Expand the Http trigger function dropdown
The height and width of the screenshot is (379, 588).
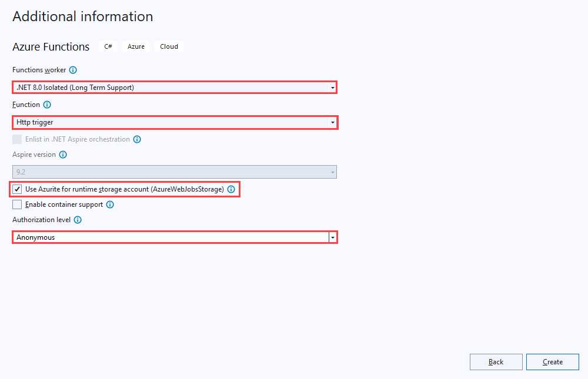point(175,122)
